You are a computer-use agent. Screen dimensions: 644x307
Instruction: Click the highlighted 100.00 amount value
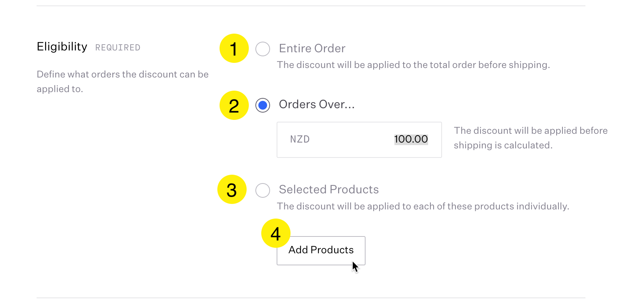[411, 139]
